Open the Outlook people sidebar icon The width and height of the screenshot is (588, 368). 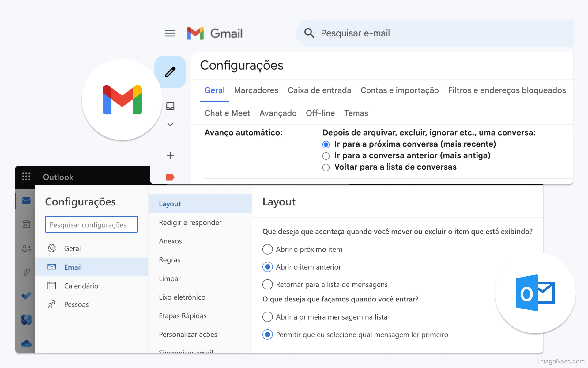[x=26, y=248]
